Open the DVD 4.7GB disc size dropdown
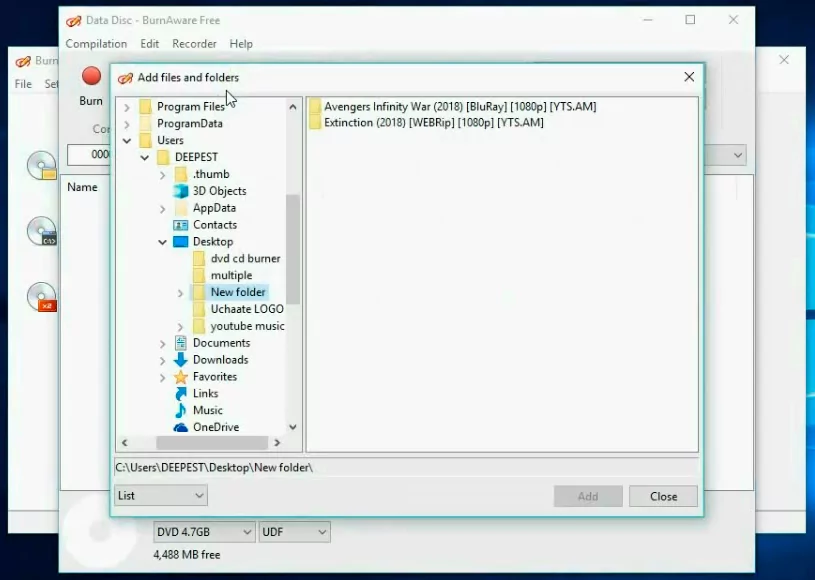 [x=204, y=532]
